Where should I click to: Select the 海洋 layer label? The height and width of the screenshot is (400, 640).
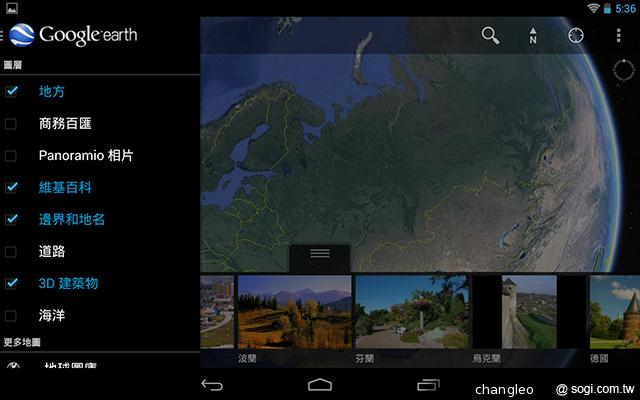(x=51, y=316)
